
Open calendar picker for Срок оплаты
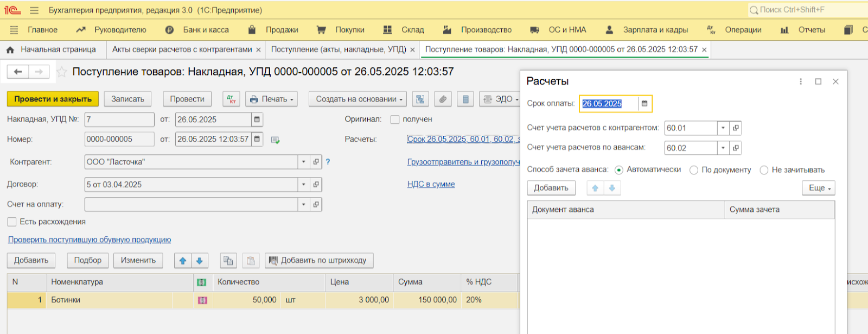[x=644, y=104]
